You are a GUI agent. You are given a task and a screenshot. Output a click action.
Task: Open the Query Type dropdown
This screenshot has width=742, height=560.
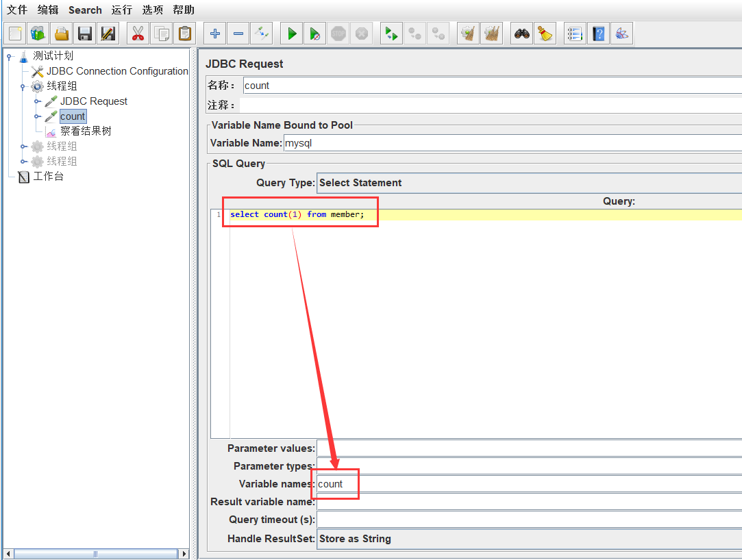(x=529, y=183)
